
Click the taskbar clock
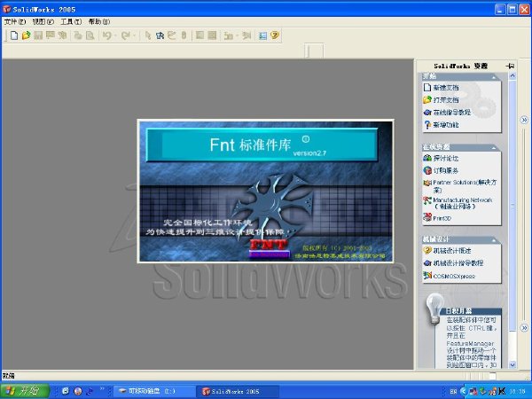click(x=517, y=392)
